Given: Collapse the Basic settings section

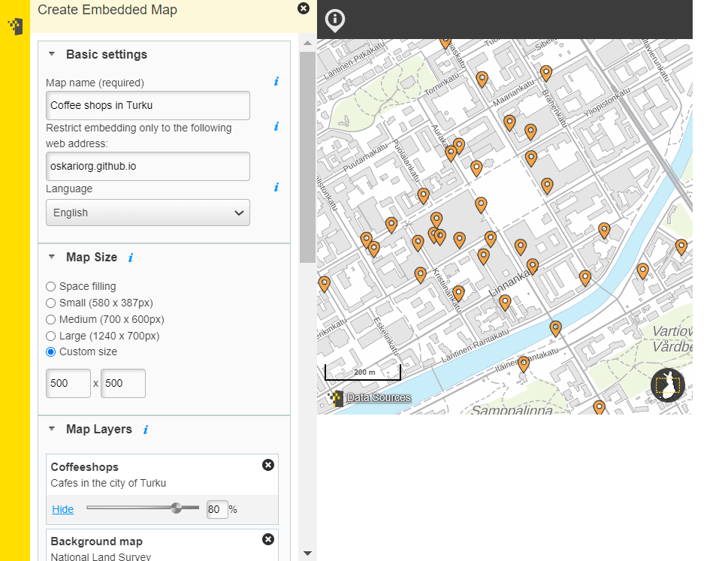Looking at the screenshot, I should 52,54.
